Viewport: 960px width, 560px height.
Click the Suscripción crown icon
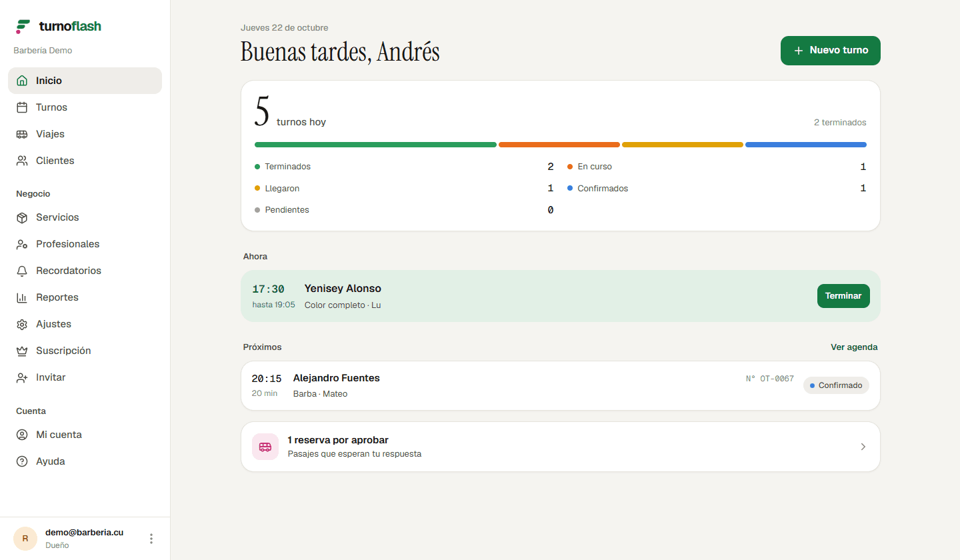(x=22, y=351)
